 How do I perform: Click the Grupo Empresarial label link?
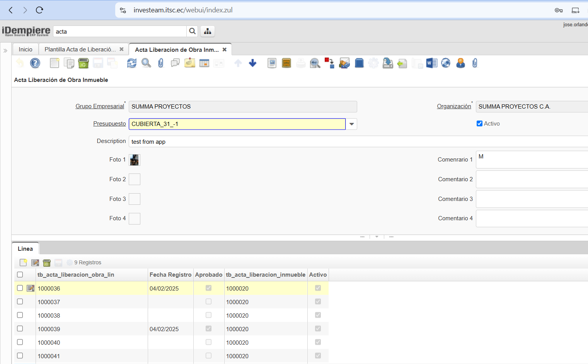click(100, 106)
